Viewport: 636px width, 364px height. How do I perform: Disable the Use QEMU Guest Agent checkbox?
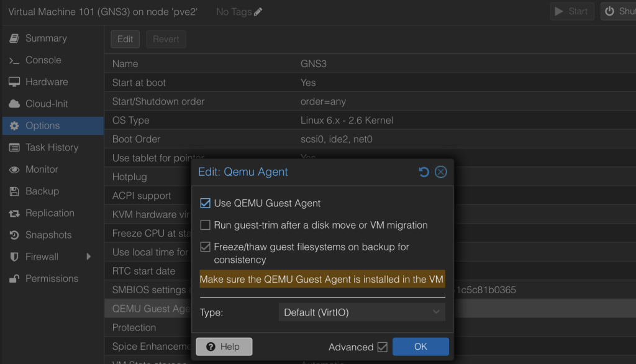[206, 203]
